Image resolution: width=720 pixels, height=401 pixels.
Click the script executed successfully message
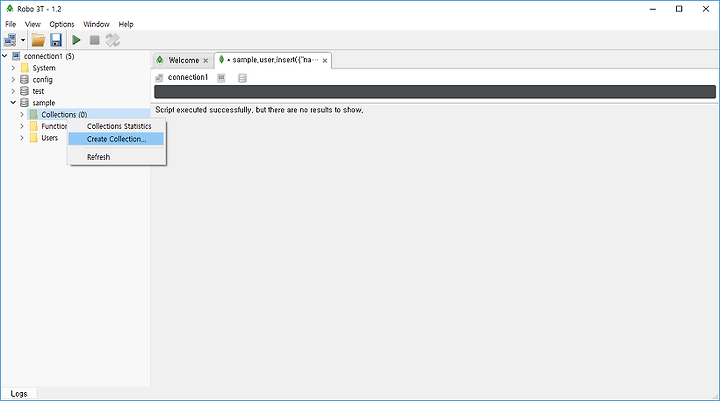coord(259,110)
